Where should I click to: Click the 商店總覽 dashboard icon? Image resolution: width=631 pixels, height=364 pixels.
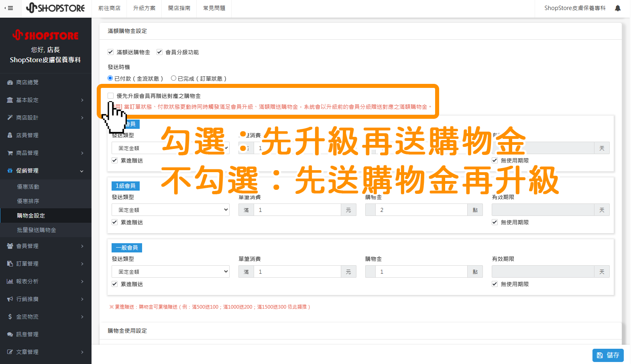click(10, 82)
